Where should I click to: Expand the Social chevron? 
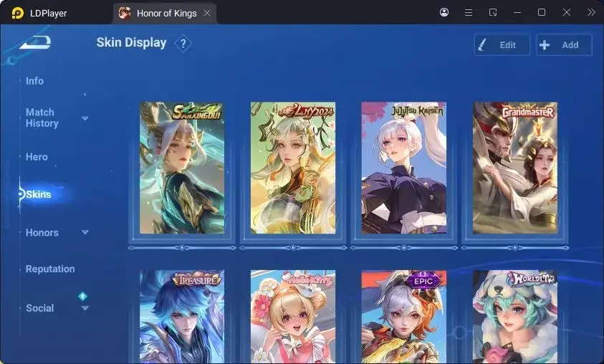[x=85, y=308]
